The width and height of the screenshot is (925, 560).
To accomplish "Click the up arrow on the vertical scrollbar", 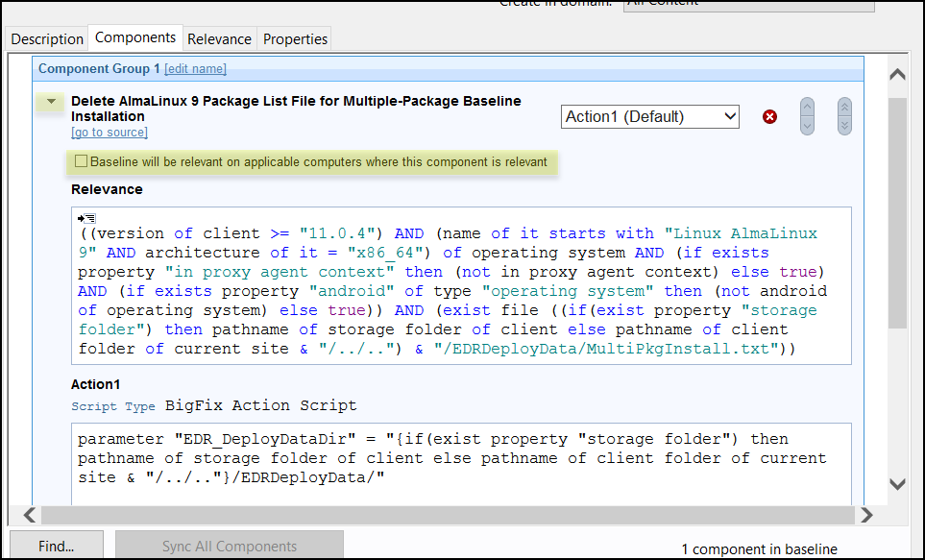I will pyautogui.click(x=896, y=74).
